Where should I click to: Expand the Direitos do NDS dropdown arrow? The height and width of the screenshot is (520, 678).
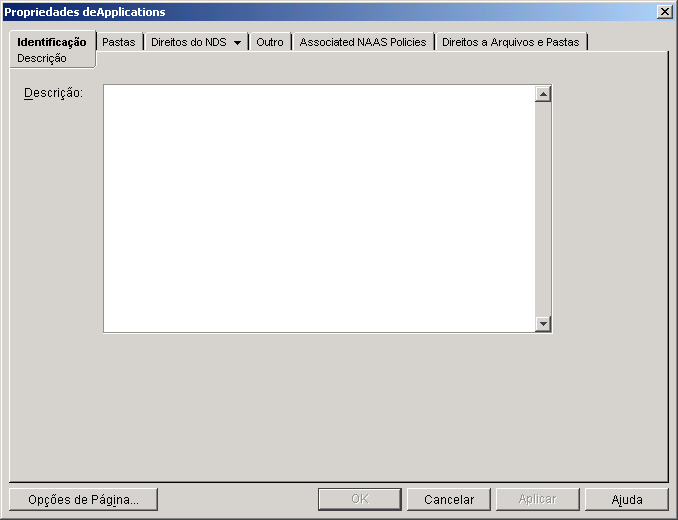point(237,42)
